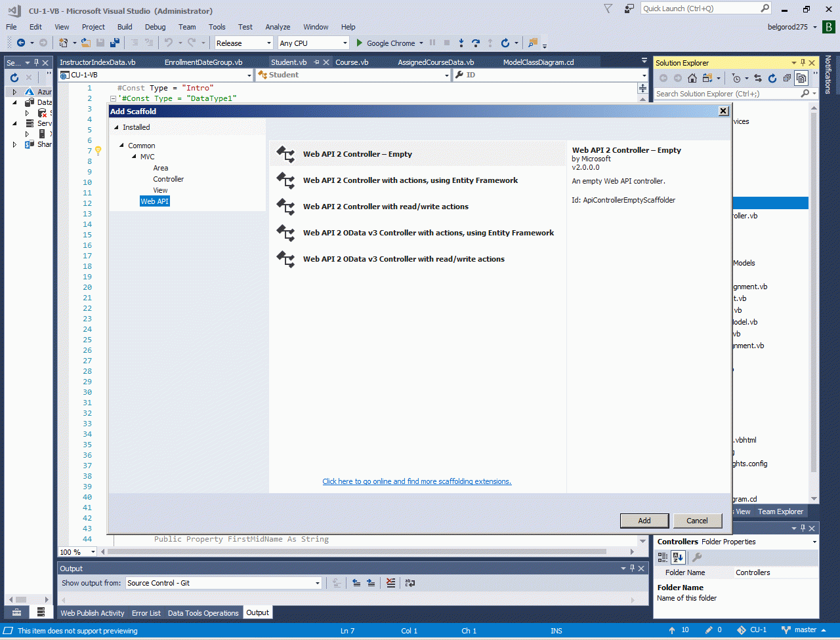The width and height of the screenshot is (840, 640).
Task: Toggle Show All Files in Solution Explorer
Action: click(801, 78)
